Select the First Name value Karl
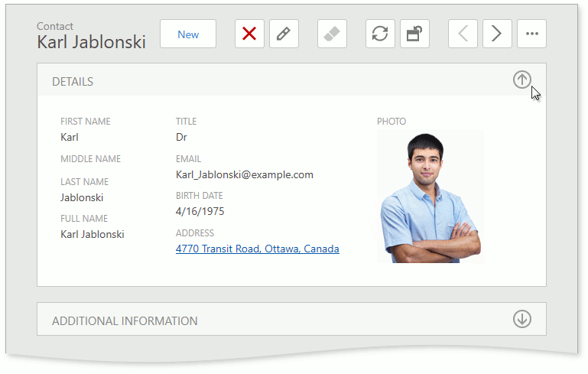Viewport: 588px width, 374px height. point(70,138)
